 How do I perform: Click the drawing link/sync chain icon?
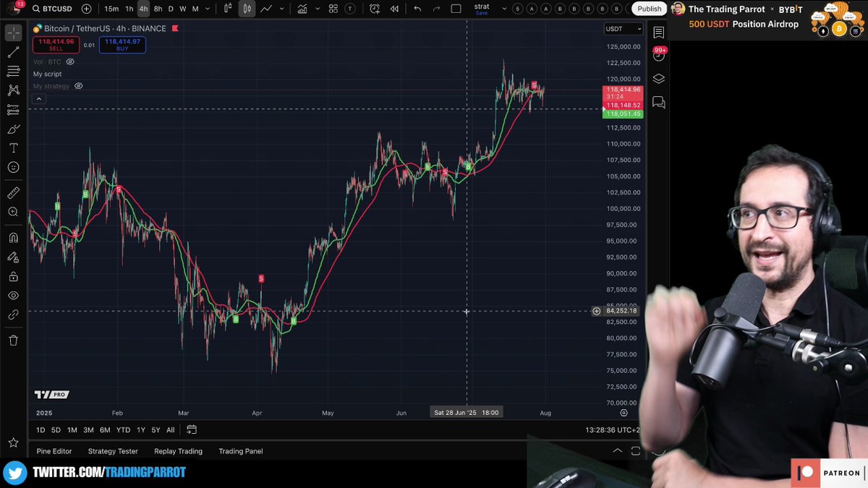pos(13,315)
